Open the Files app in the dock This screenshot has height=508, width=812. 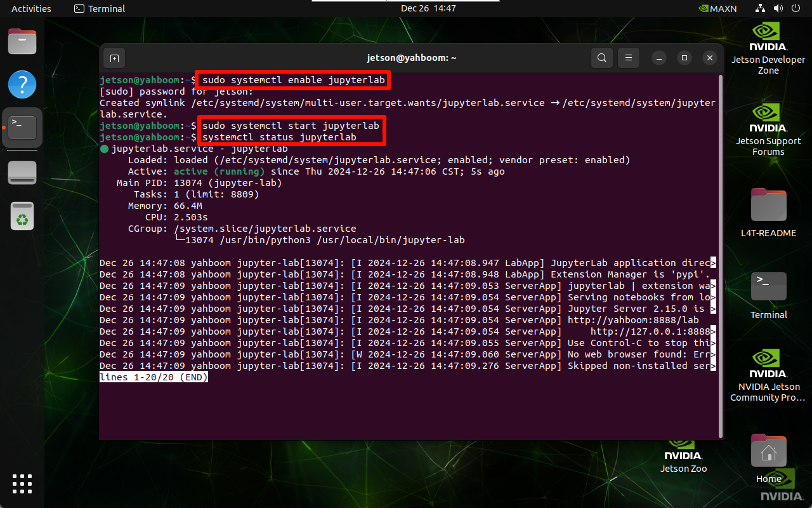[22, 42]
